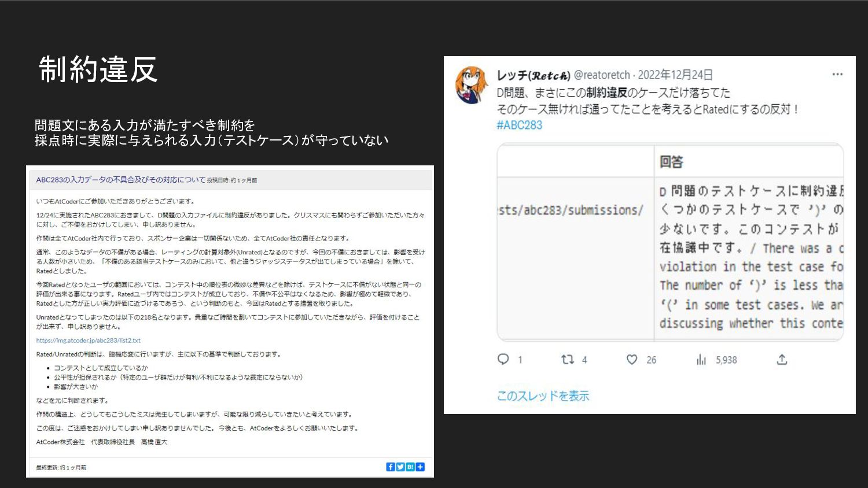Image resolution: width=868 pixels, height=488 pixels.
Task: Click the sts/abc283/submissions/ cell text
Action: click(x=571, y=210)
